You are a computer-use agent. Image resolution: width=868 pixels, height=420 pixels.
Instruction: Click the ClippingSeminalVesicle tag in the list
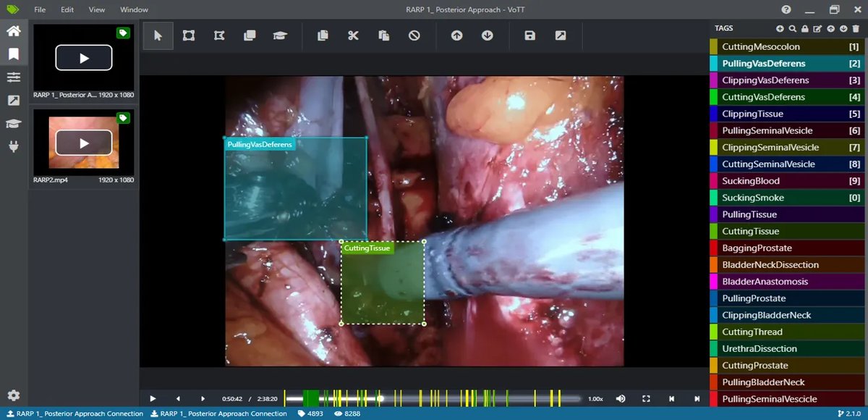pyautogui.click(x=786, y=147)
